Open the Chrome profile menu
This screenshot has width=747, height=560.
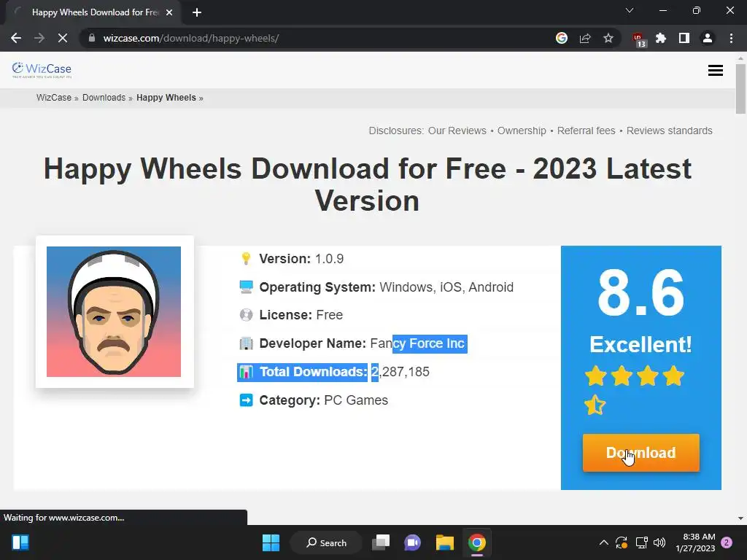pyautogui.click(x=708, y=38)
